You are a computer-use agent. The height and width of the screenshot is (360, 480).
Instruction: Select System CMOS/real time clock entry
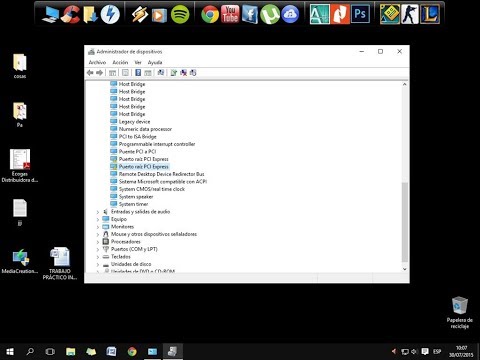[x=152, y=189]
